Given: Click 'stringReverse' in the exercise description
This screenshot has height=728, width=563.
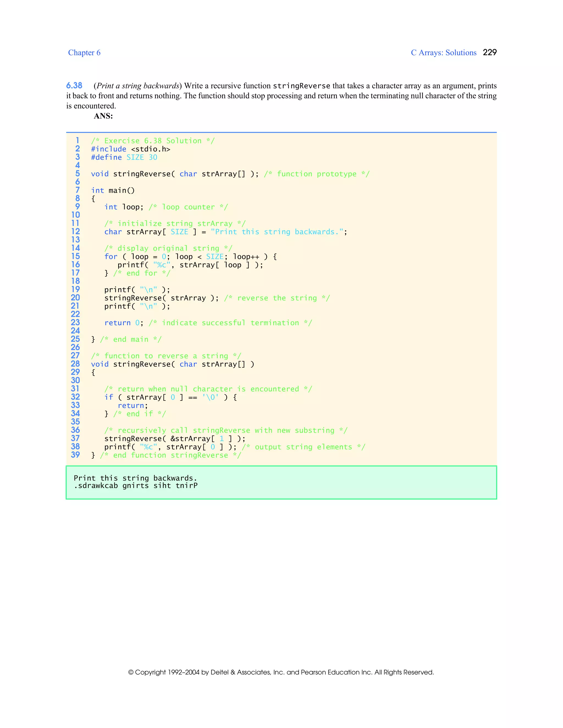Looking at the screenshot, I should pos(302,86).
